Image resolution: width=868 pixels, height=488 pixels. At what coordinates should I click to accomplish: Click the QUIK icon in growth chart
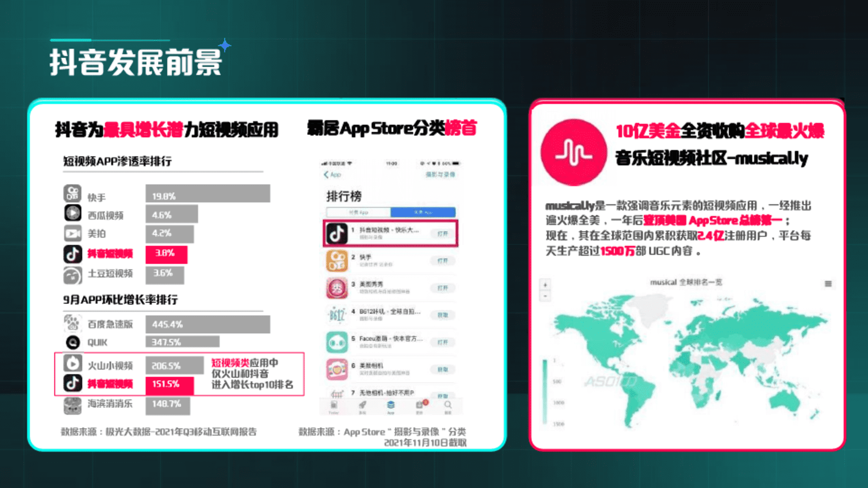pyautogui.click(x=73, y=343)
